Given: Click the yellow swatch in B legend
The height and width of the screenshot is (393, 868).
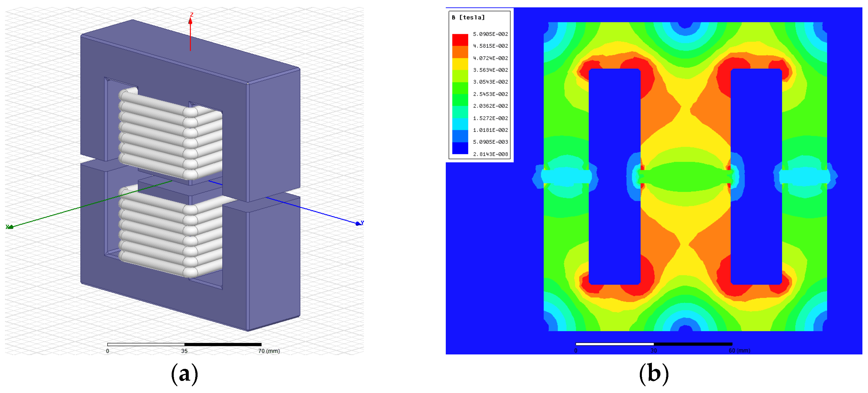Looking at the screenshot, I should pyautogui.click(x=460, y=64).
